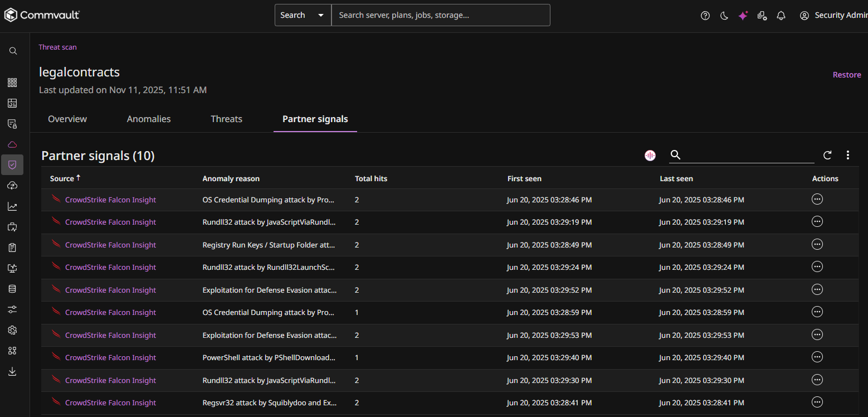Click the Commvault logo
The image size is (868, 417).
coord(42,15)
